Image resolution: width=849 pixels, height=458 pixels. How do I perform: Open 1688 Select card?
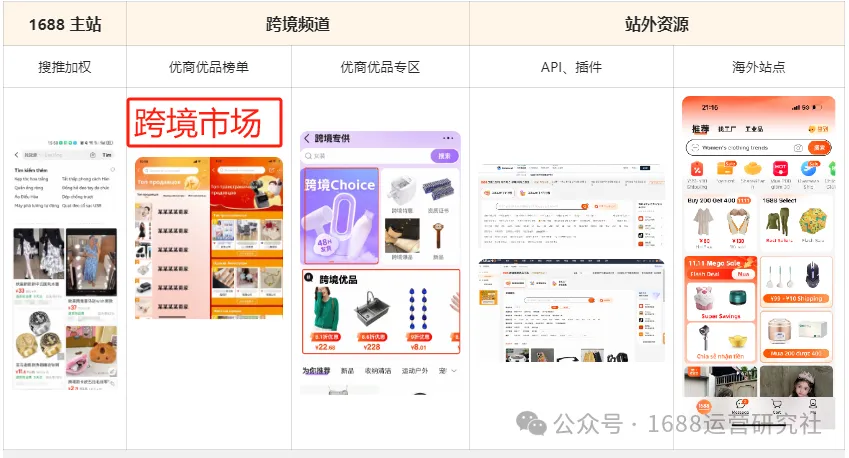(x=796, y=223)
